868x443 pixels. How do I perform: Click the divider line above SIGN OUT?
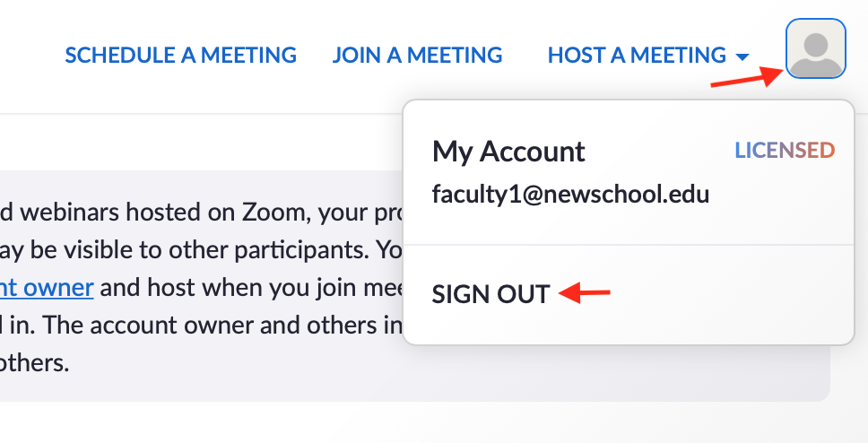(x=628, y=244)
